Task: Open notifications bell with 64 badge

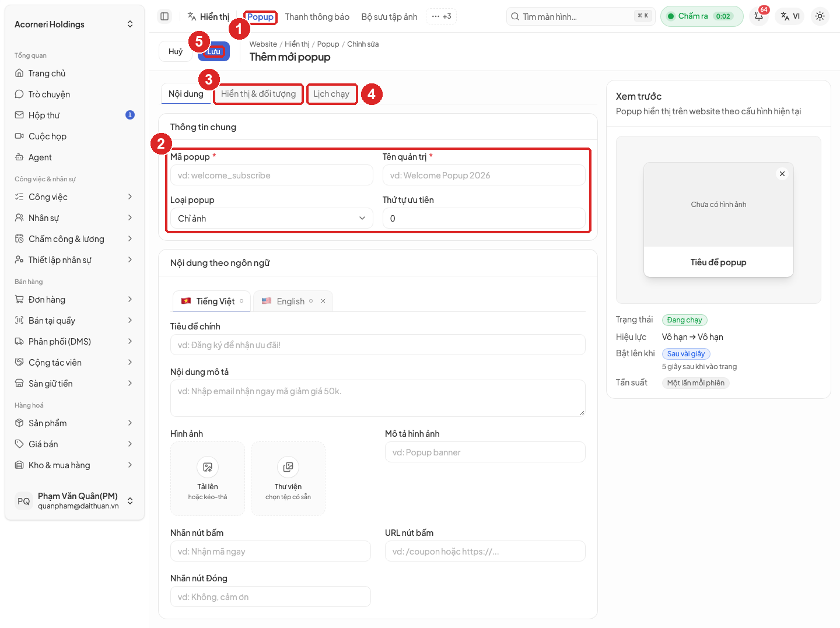Action: pyautogui.click(x=759, y=16)
